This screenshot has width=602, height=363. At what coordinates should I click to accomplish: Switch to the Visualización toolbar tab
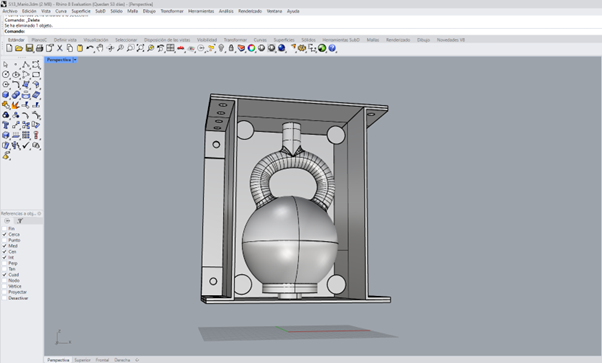(x=96, y=40)
